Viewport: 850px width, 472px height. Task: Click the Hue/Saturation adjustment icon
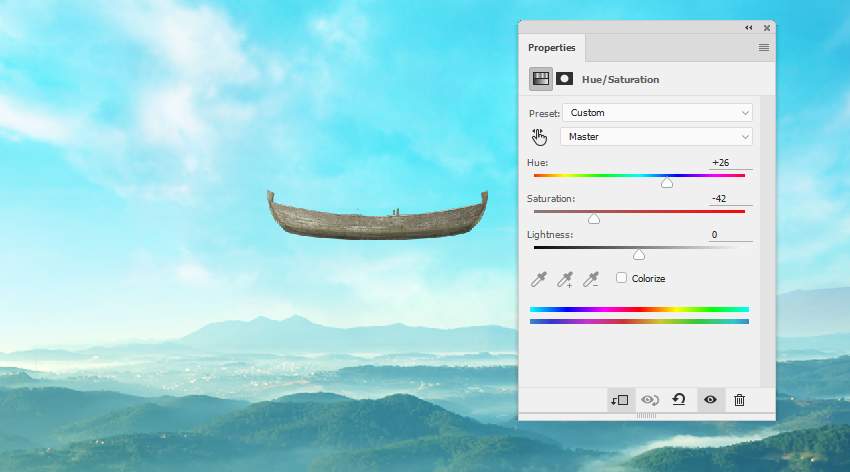click(x=540, y=79)
